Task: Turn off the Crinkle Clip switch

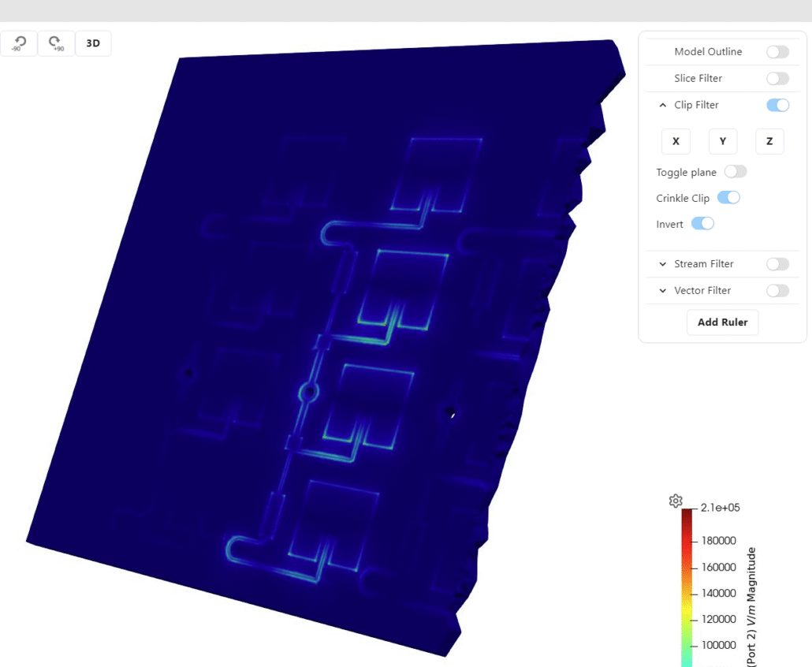Action: point(728,198)
